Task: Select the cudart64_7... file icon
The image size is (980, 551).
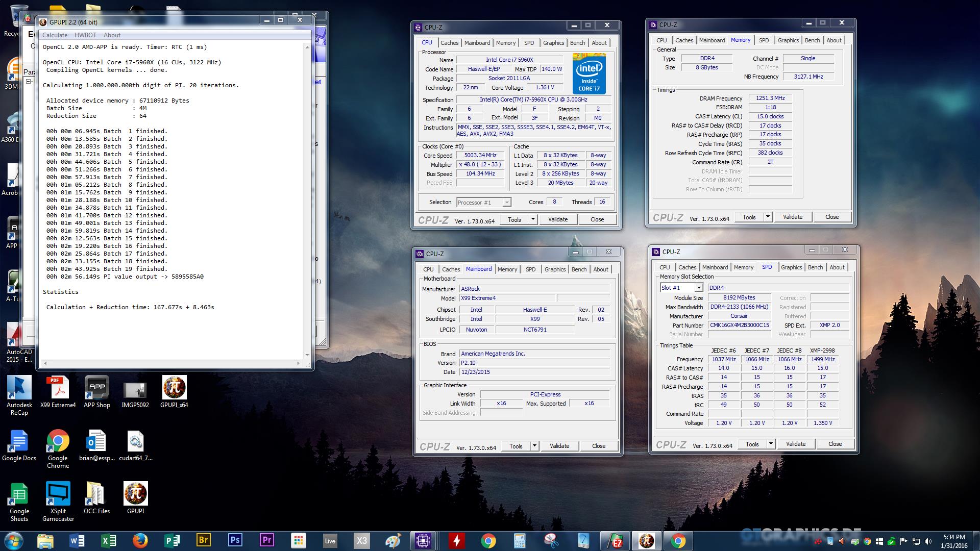Action: [x=135, y=445]
